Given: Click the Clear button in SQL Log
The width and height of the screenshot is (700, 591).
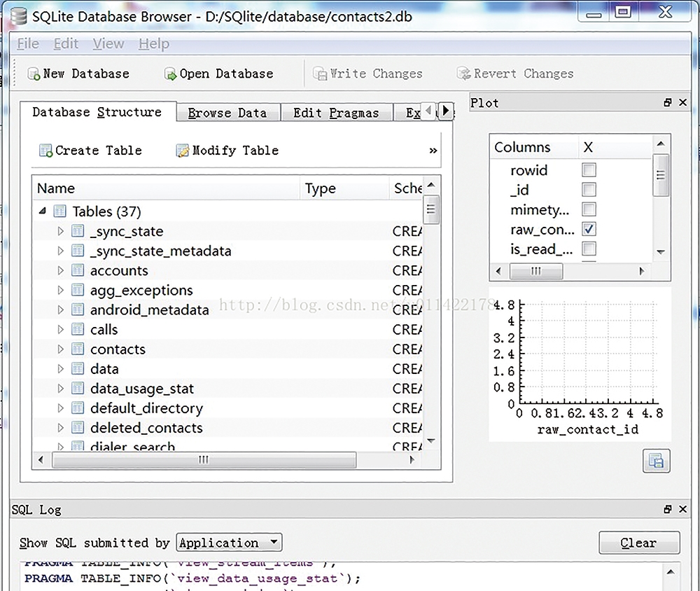Looking at the screenshot, I should pyautogui.click(x=639, y=543).
